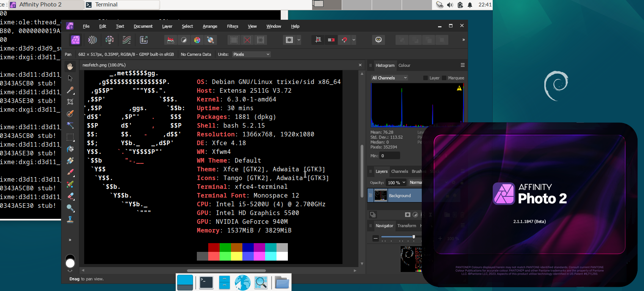
Task: Select the Flood Fill bucket tool
Action: (x=70, y=149)
